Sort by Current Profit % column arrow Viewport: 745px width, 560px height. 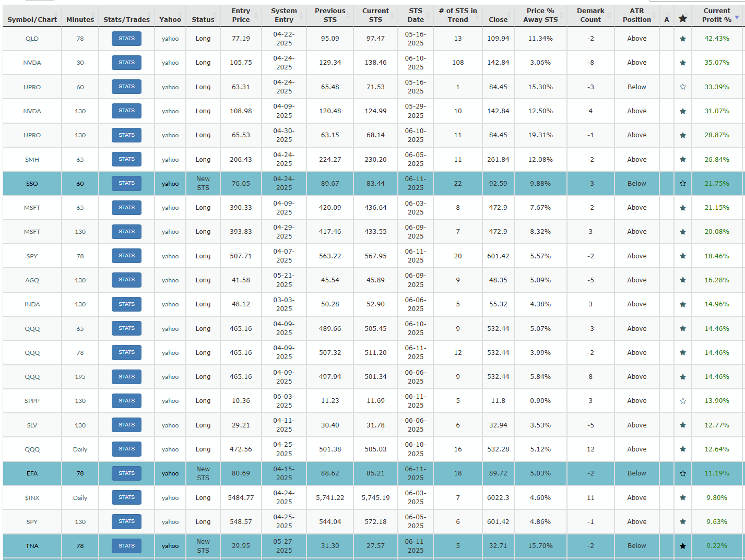point(737,17)
